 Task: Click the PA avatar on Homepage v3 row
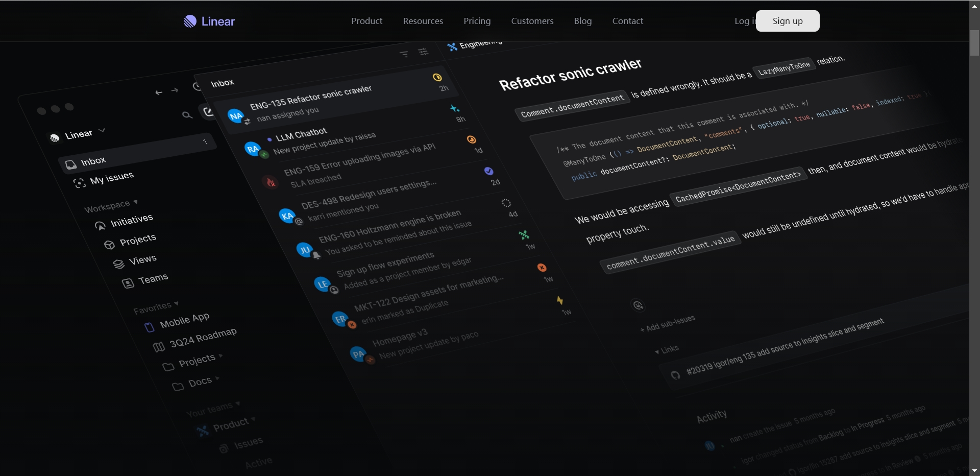pos(358,353)
